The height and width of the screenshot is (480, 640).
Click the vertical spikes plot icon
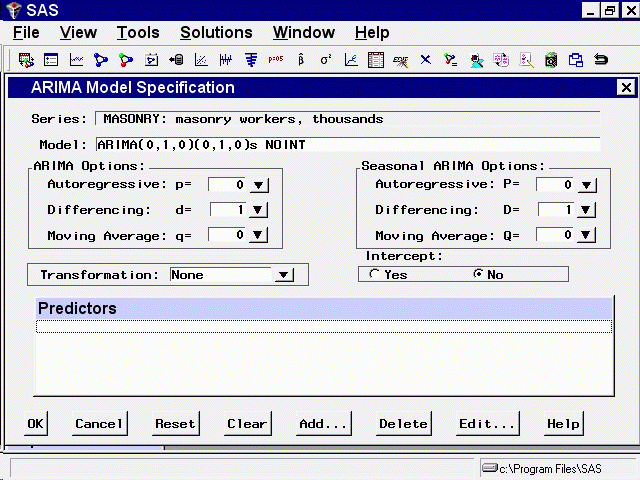pos(226,60)
